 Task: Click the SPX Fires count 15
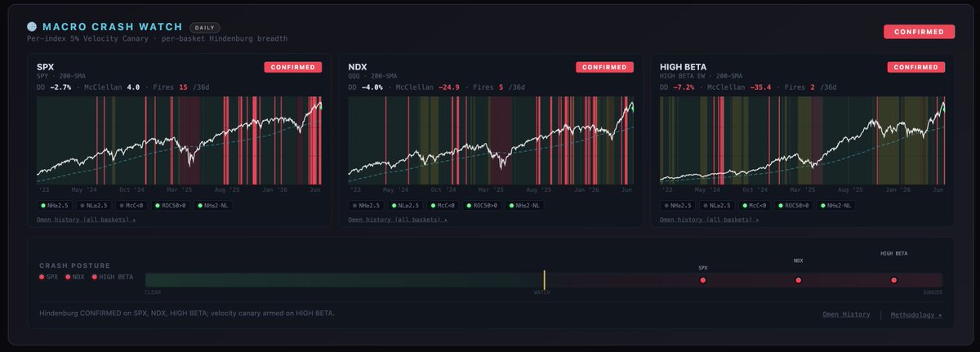(x=183, y=87)
